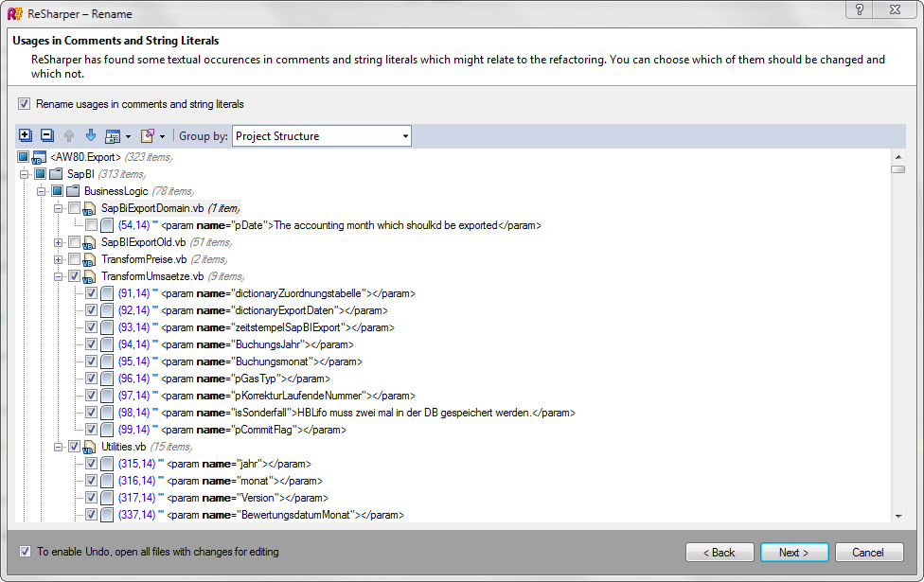Click the TransformUmsaetze.vb file icon
924x582 pixels.
89,277
